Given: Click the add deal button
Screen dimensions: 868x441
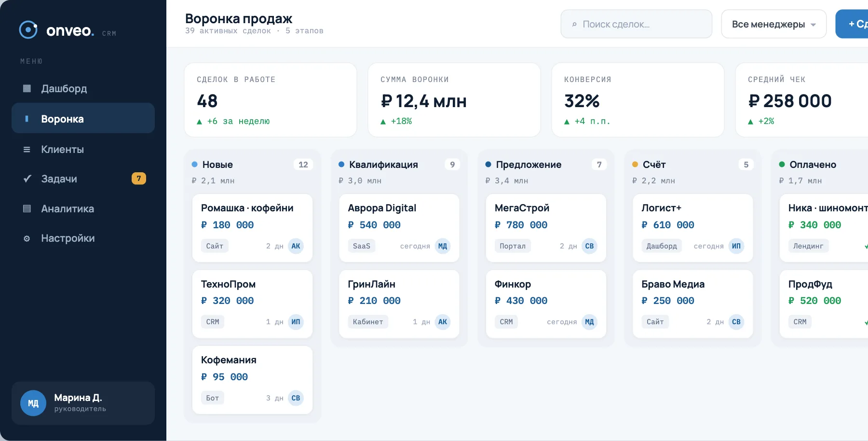Looking at the screenshot, I should click(852, 24).
